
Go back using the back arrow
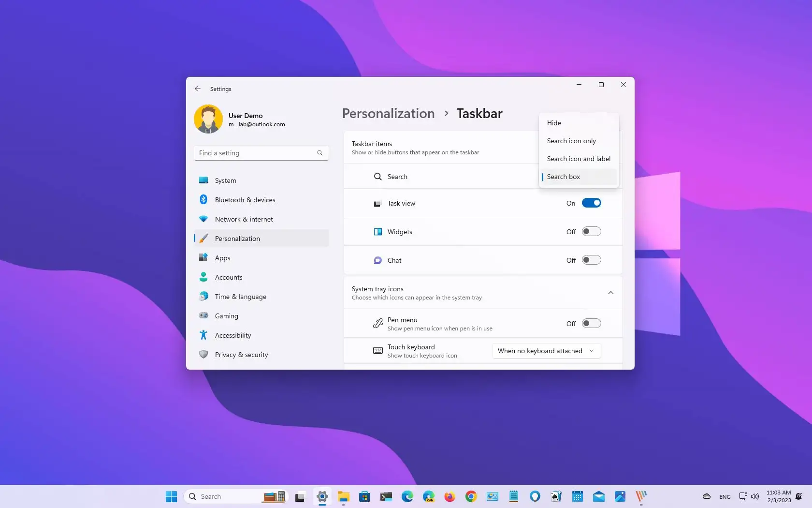click(198, 89)
